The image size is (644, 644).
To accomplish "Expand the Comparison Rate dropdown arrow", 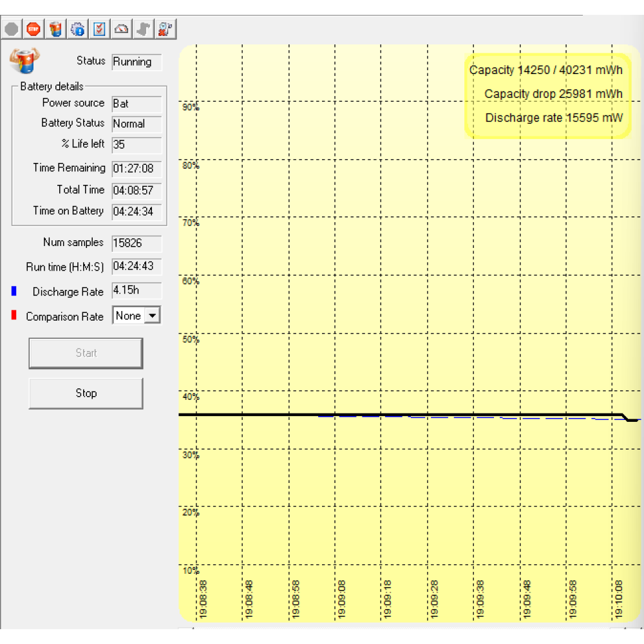I will (152, 316).
